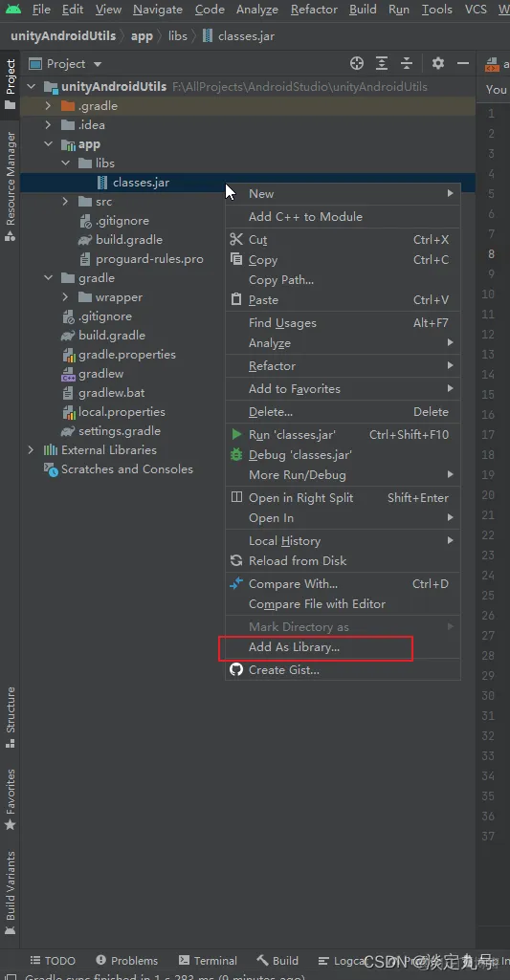Open the Project tool window sidebar tab

click(x=10, y=84)
